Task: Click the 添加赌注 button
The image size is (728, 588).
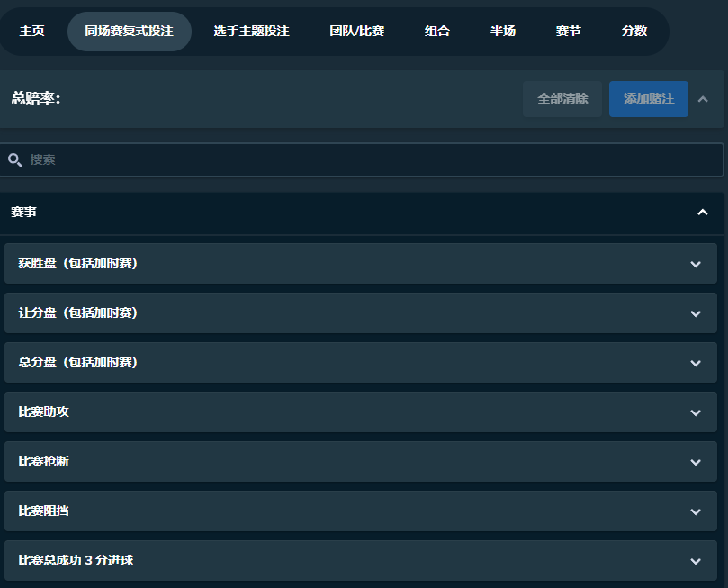Action: (649, 99)
